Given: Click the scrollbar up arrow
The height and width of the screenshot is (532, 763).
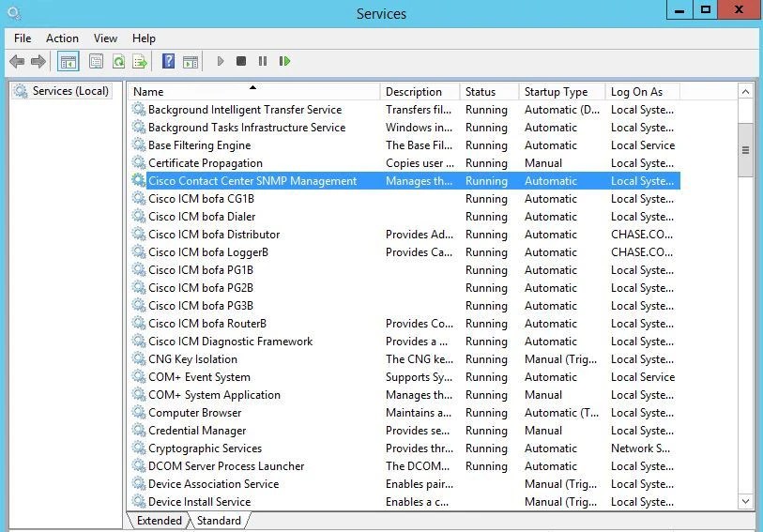Looking at the screenshot, I should pos(745,91).
